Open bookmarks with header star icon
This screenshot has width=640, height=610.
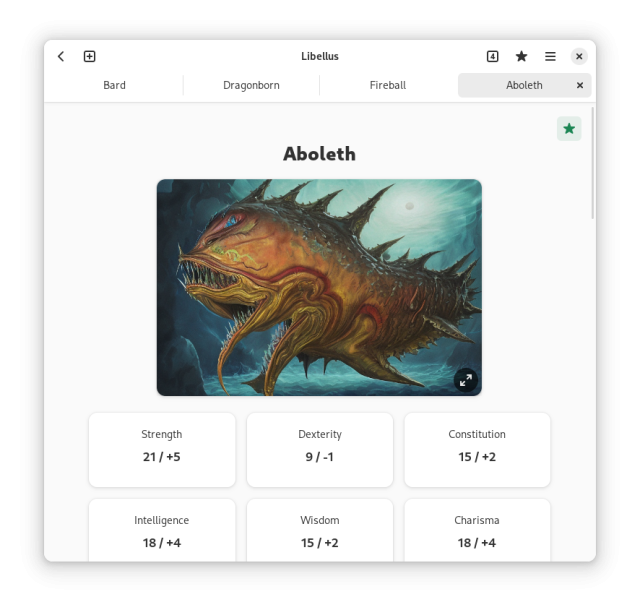tap(521, 56)
